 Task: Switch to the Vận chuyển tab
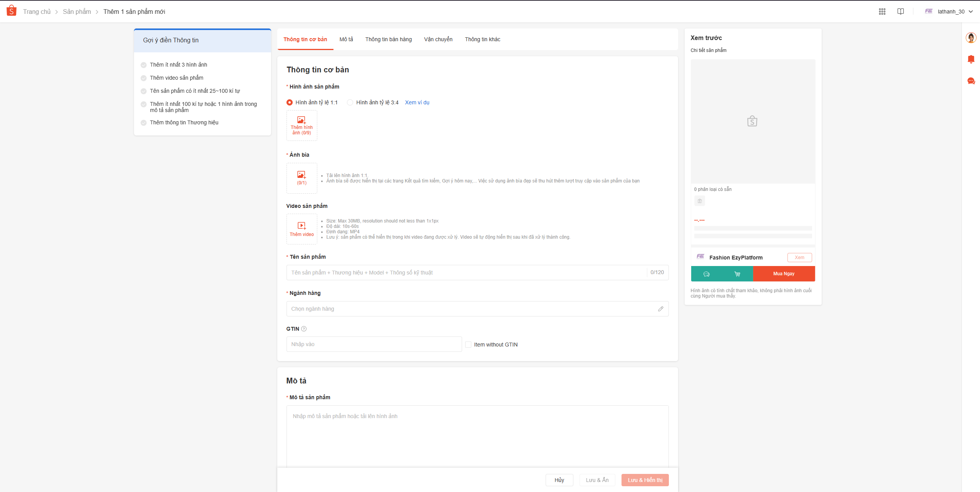click(438, 39)
